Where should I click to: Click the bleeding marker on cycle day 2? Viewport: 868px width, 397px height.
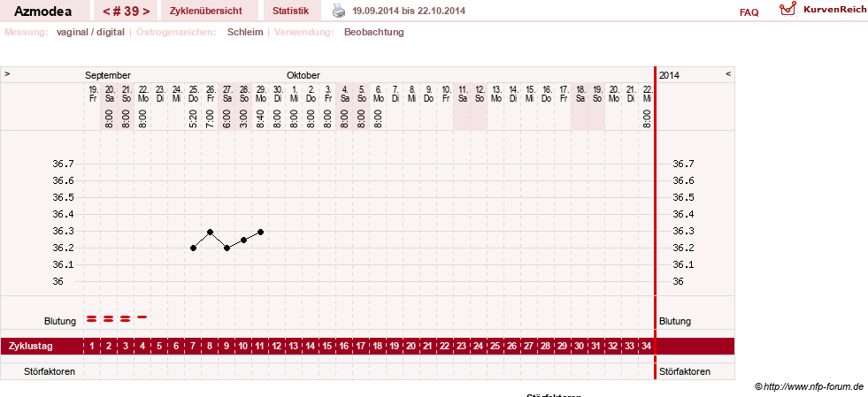coord(109,318)
